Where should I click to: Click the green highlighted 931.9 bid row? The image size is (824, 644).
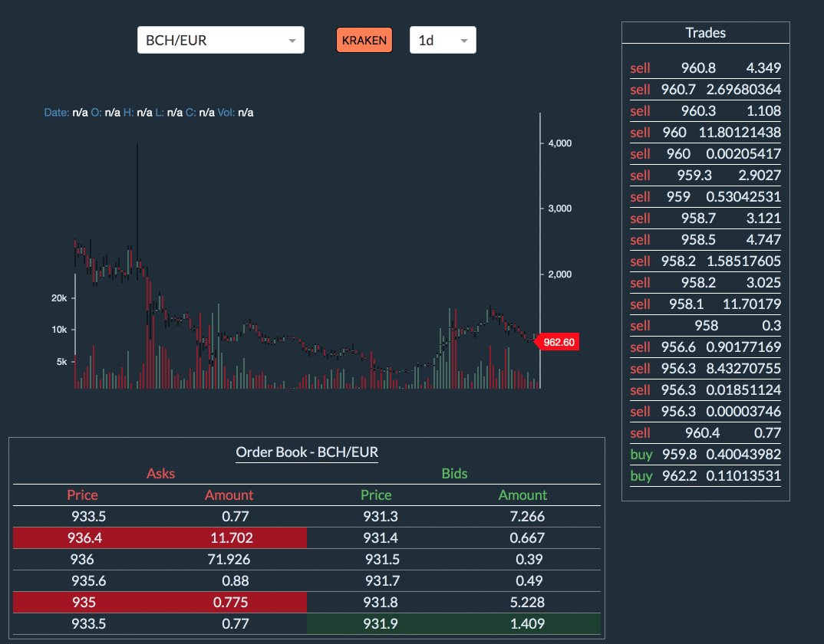click(453, 624)
